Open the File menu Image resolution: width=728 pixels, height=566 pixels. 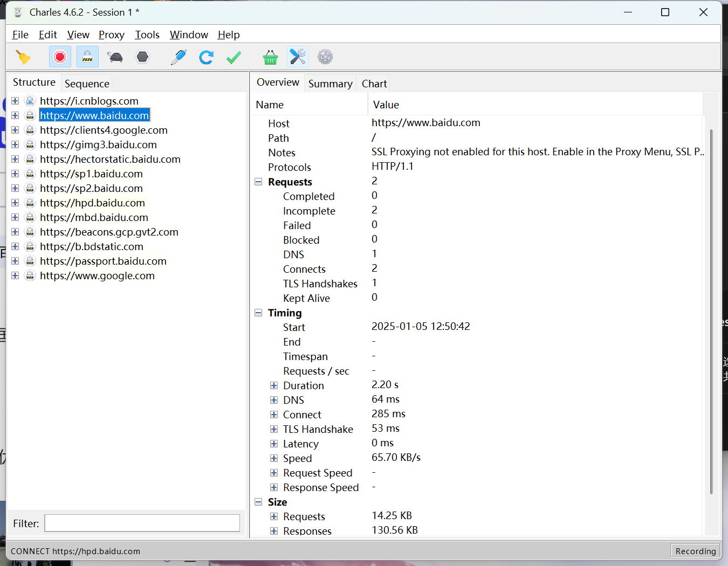20,34
